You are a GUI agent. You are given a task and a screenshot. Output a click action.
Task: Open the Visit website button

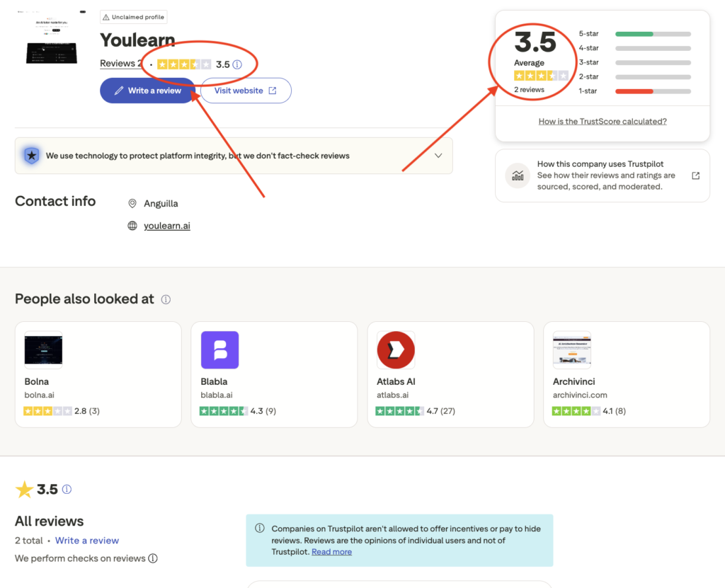coord(246,91)
